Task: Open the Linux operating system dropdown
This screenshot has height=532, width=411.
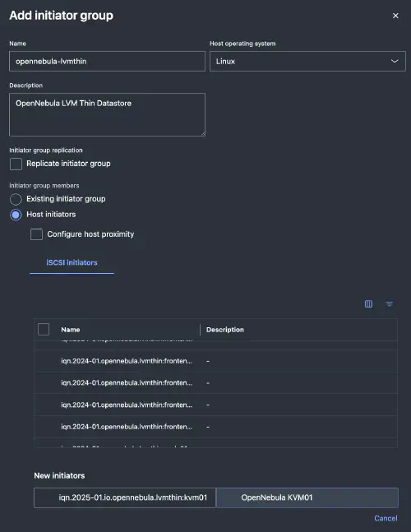Action: pos(307,61)
